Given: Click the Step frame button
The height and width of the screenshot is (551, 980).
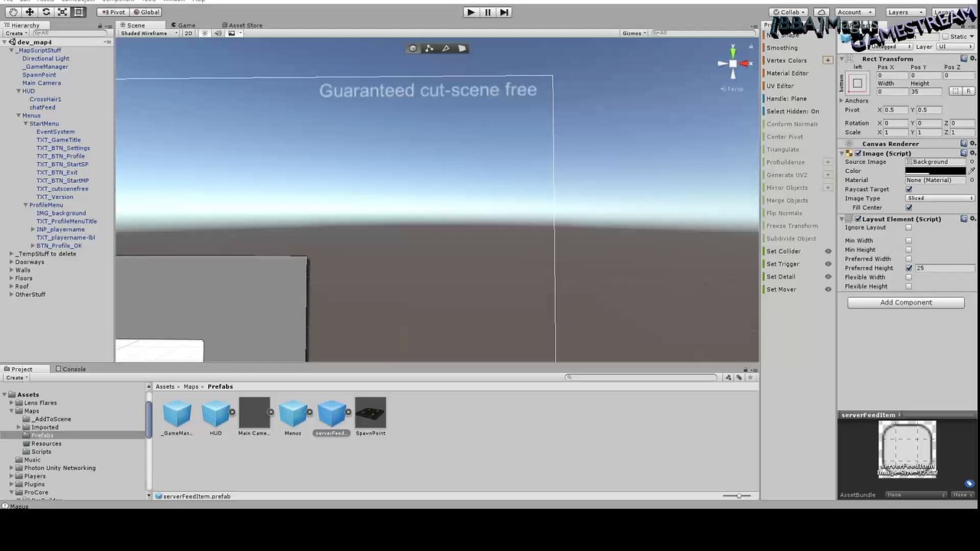Looking at the screenshot, I should [x=504, y=12].
